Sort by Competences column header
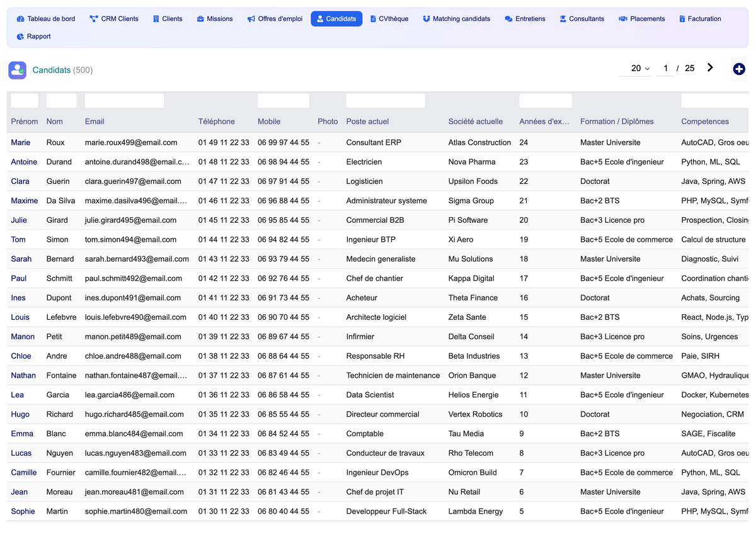 coord(705,121)
